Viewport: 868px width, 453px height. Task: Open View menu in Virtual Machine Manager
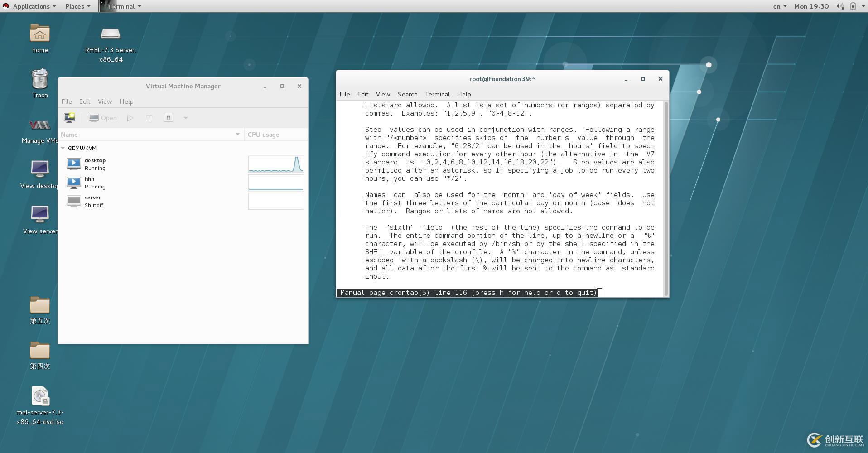(105, 101)
